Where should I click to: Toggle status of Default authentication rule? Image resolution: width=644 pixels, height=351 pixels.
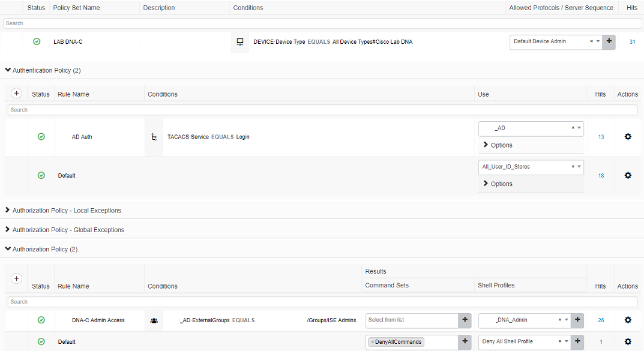[41, 175]
